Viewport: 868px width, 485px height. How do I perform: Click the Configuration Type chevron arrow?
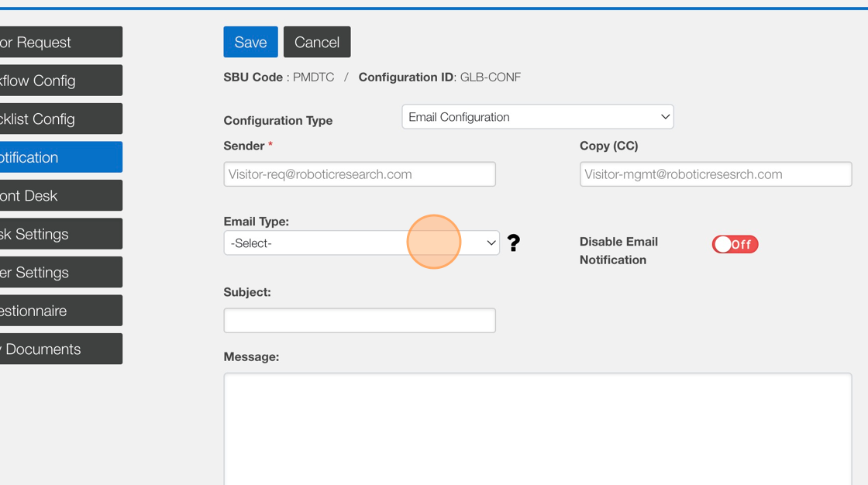(x=665, y=117)
